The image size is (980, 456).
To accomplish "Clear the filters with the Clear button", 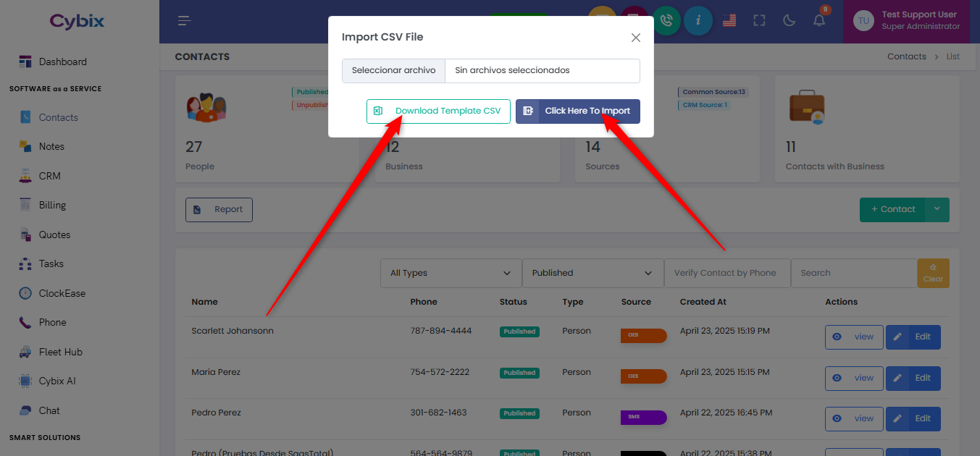I will [x=933, y=273].
